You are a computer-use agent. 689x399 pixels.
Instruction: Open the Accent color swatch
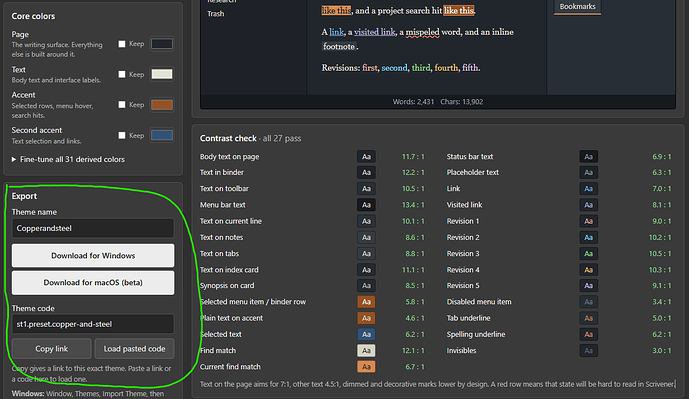[162, 105]
